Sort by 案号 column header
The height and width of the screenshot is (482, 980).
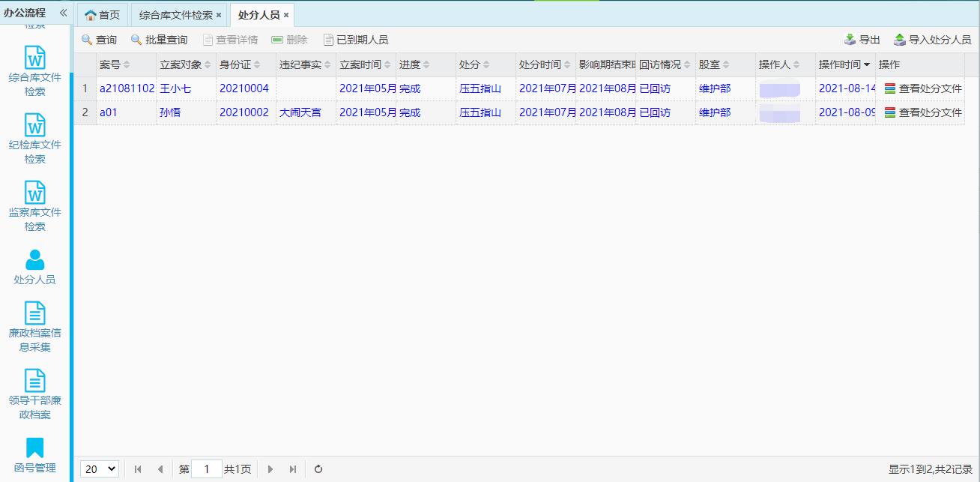pyautogui.click(x=115, y=64)
